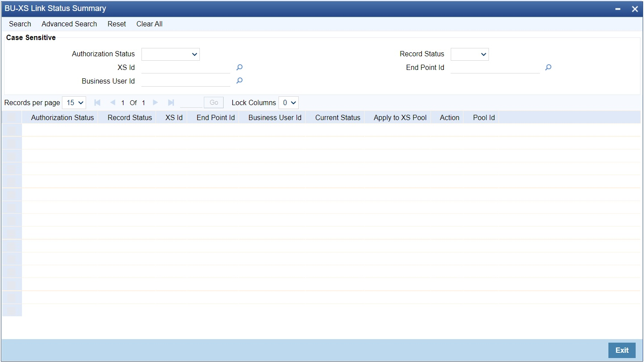Focus the XS Id input field
The width and height of the screenshot is (644, 362).
point(186,67)
